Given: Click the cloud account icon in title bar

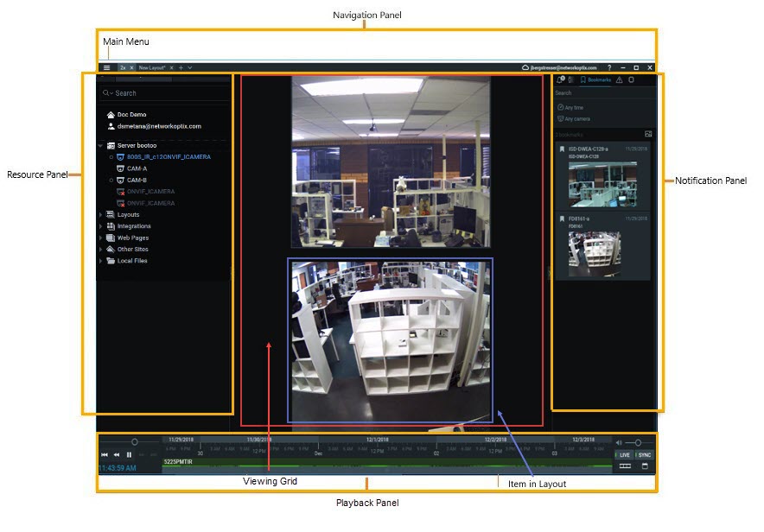Looking at the screenshot, I should (525, 66).
